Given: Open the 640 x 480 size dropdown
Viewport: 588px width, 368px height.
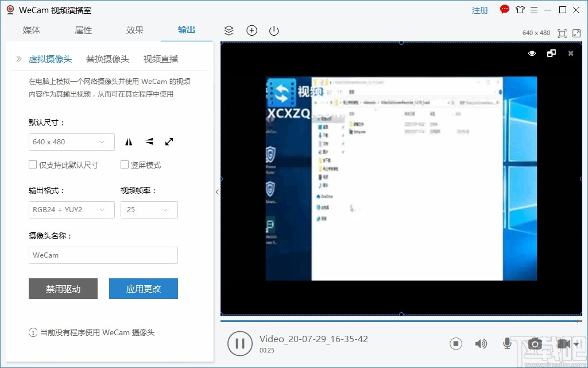Looking at the screenshot, I should (x=71, y=141).
